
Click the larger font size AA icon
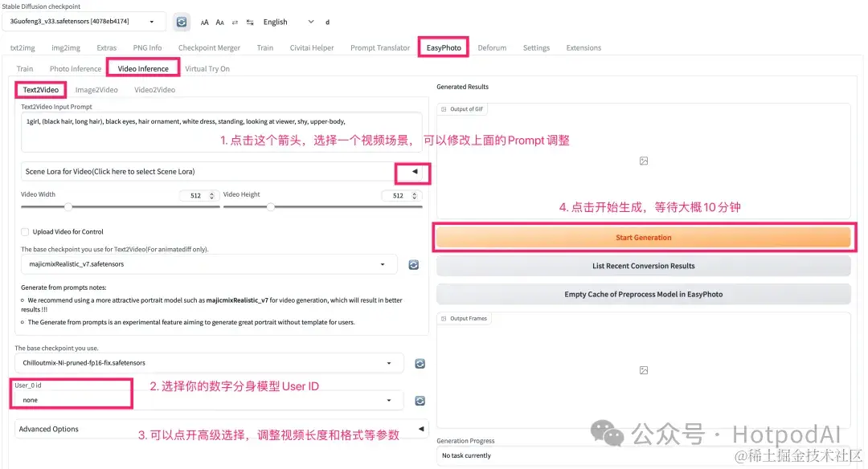205,22
